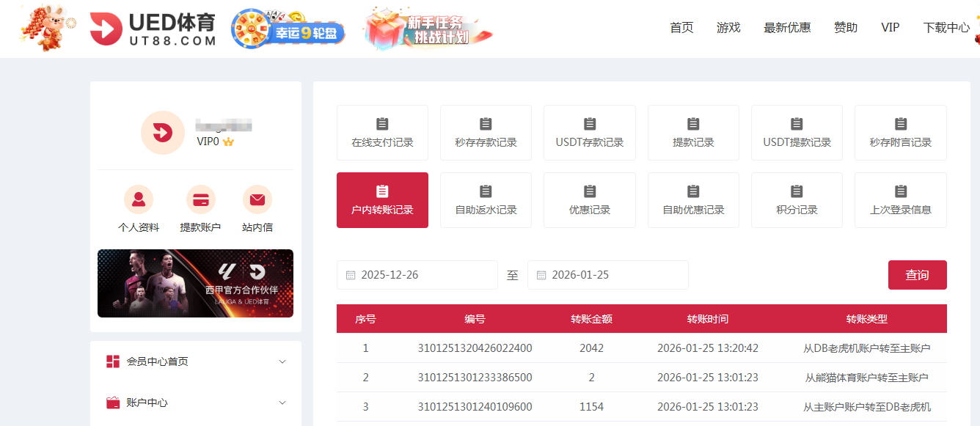Screen dimensions: 980x426
Task: Click the clipboard icon on 户内转账记录
Action: pyautogui.click(x=382, y=190)
